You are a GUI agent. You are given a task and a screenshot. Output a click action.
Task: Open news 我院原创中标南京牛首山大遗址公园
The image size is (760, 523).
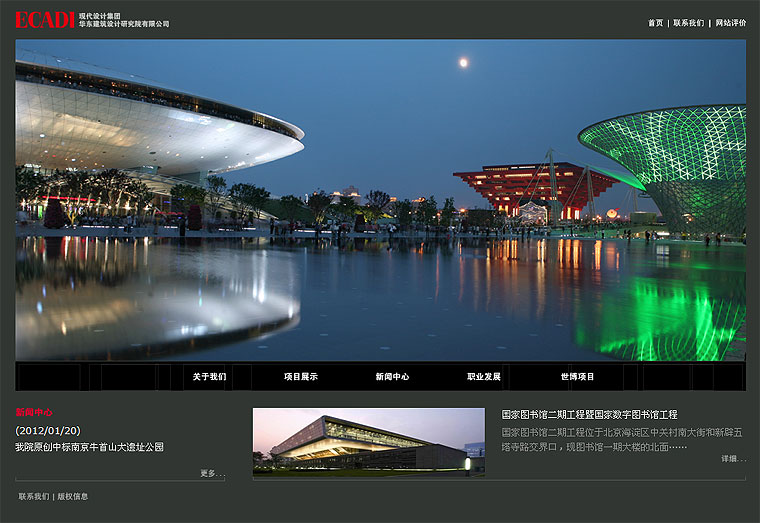[x=89, y=447]
